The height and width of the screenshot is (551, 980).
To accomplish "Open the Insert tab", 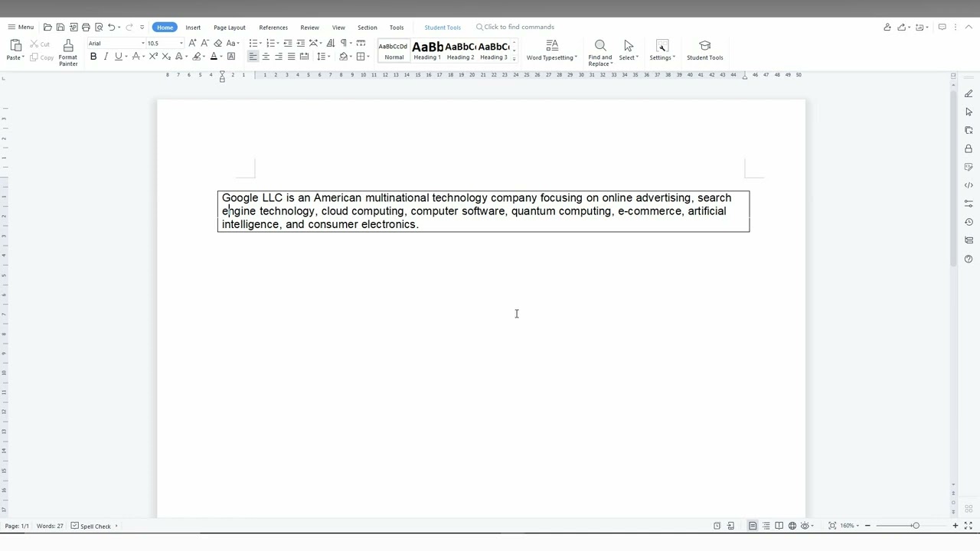I will click(x=193, y=28).
